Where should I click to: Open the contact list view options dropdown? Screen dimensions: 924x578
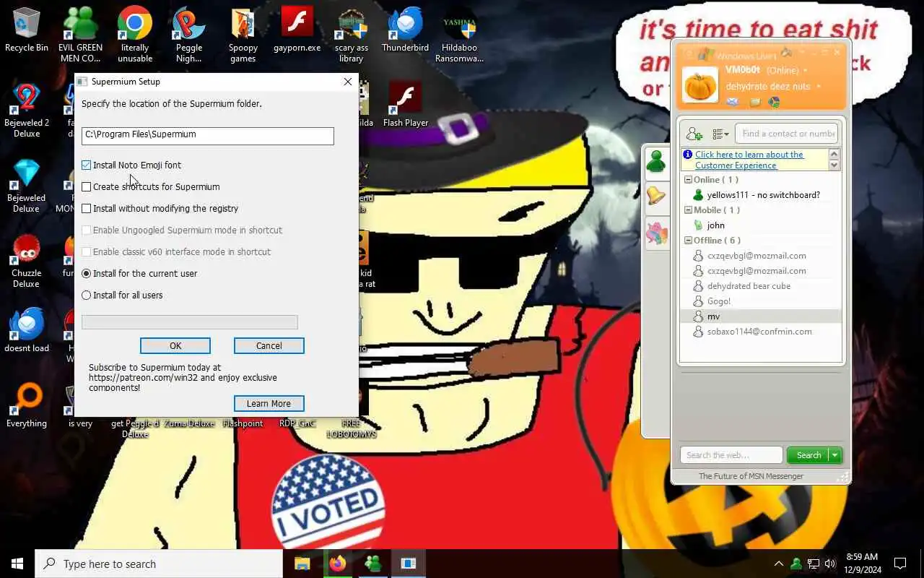(720, 134)
